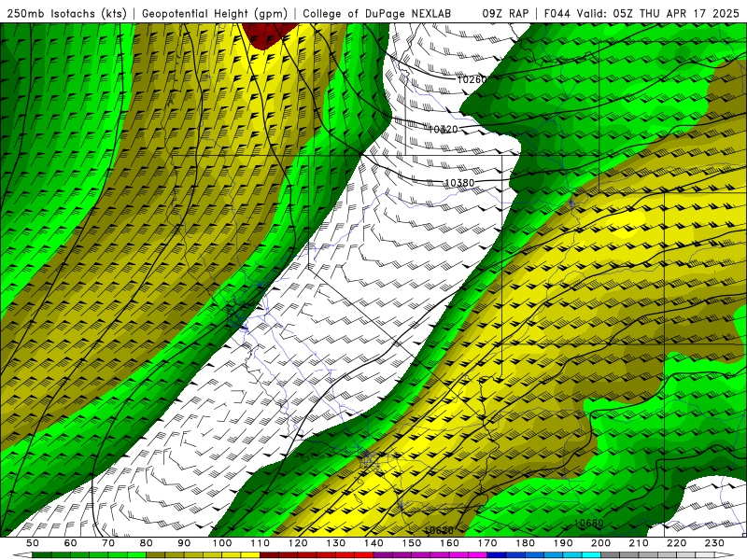Click the colorbar value label 120
747x560 pixels.
tap(298, 543)
